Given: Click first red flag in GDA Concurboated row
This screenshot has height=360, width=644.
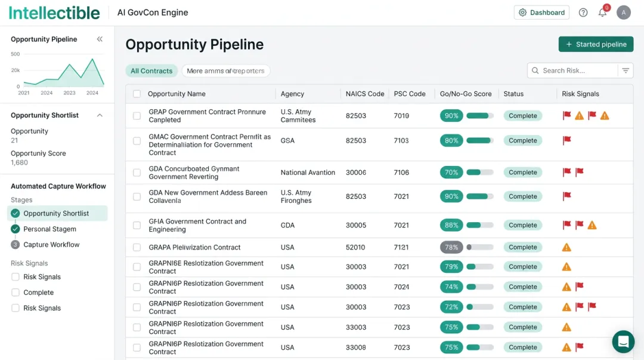Looking at the screenshot, I should (x=567, y=172).
